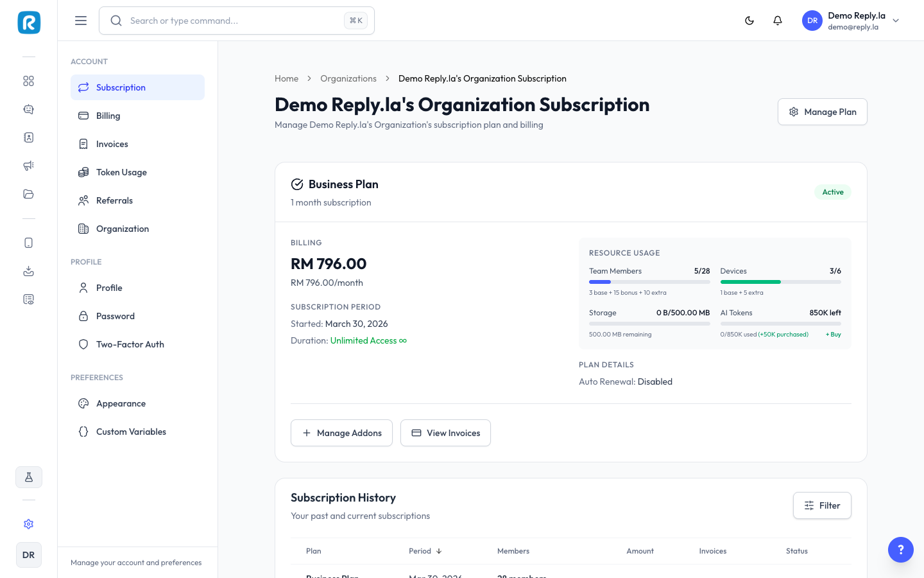Image resolution: width=924 pixels, height=578 pixels.
Task: Click the 500.00 MB remaining text
Action: click(620, 335)
